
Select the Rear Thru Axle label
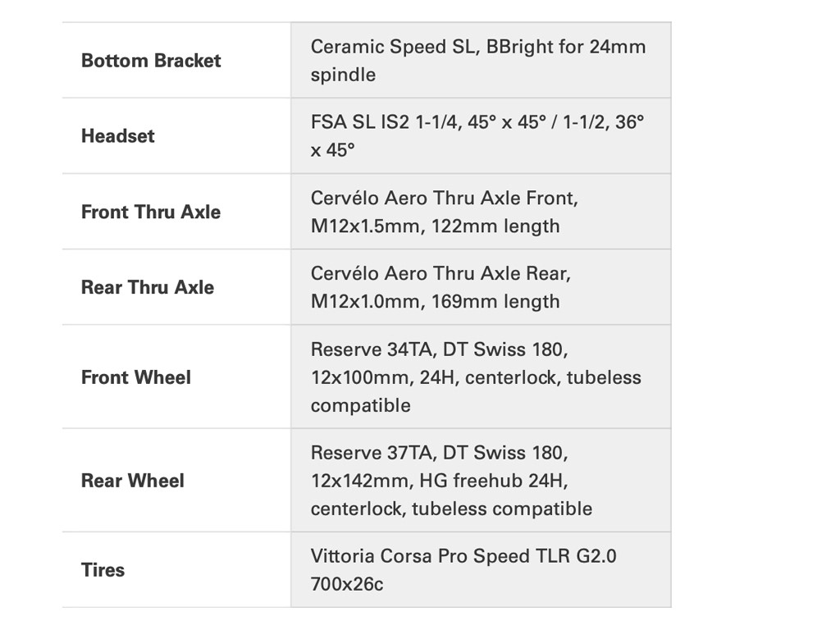(x=148, y=287)
